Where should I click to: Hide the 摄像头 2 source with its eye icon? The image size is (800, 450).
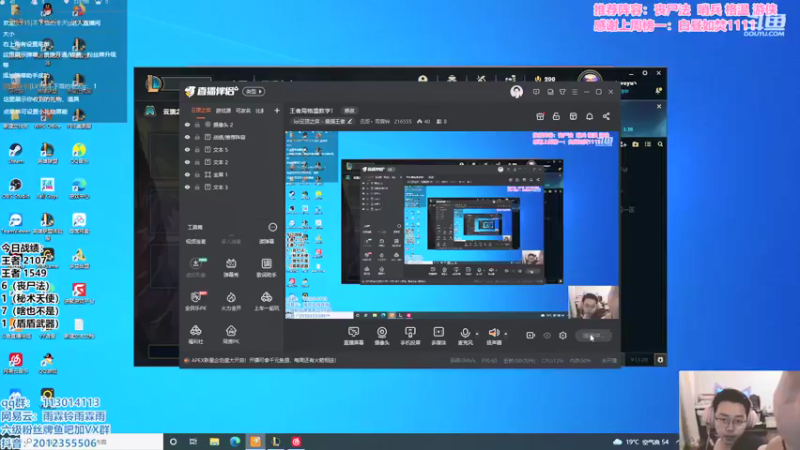tap(187, 124)
